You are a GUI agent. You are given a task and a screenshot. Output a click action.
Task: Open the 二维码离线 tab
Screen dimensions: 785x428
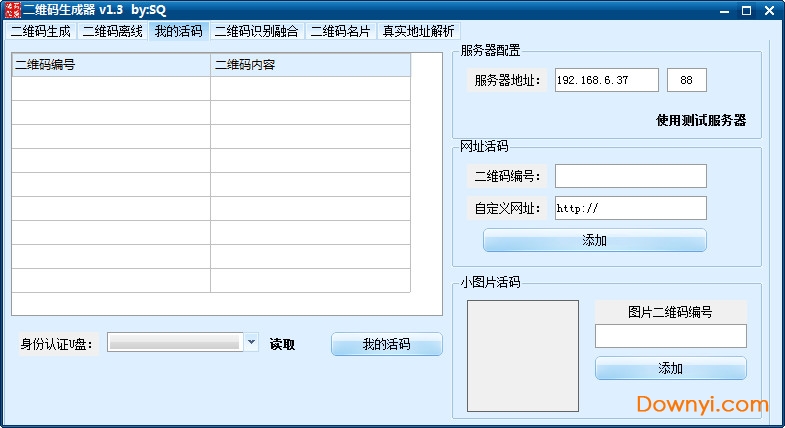(x=112, y=31)
